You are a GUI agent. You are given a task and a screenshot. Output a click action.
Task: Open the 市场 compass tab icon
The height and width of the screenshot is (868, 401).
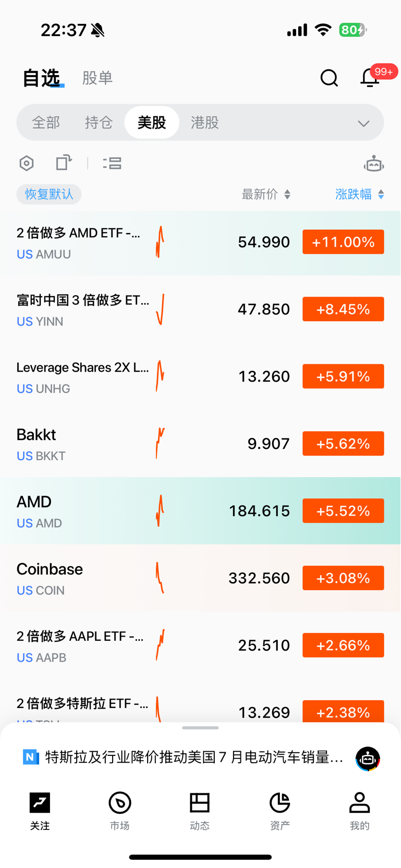click(x=120, y=811)
